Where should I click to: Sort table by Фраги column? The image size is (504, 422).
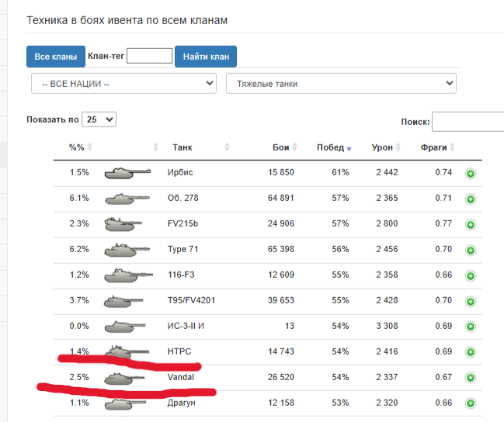coord(437,147)
